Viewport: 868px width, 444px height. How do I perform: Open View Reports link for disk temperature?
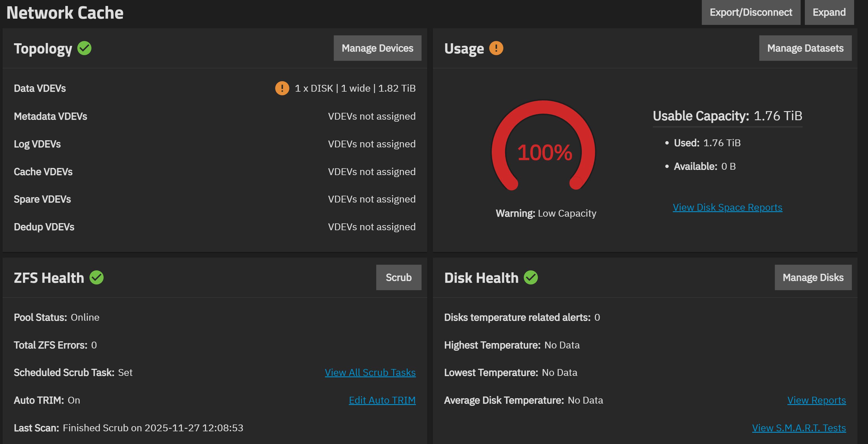pos(816,400)
